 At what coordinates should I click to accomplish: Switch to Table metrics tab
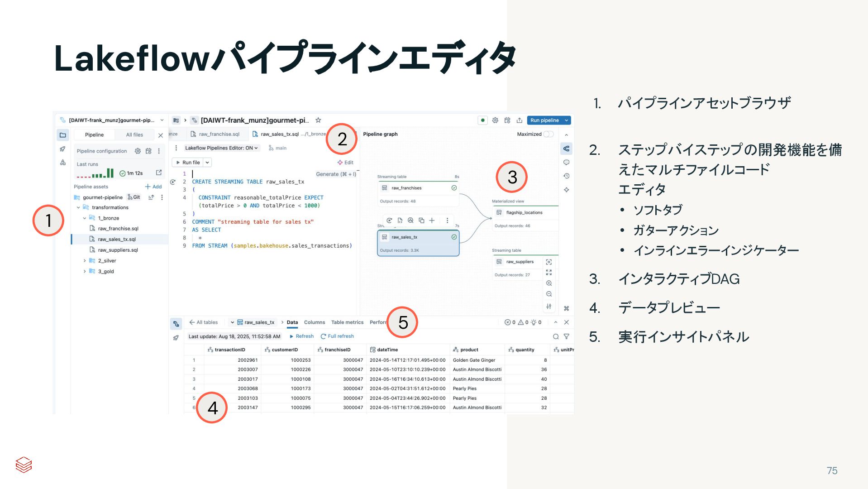tap(347, 323)
